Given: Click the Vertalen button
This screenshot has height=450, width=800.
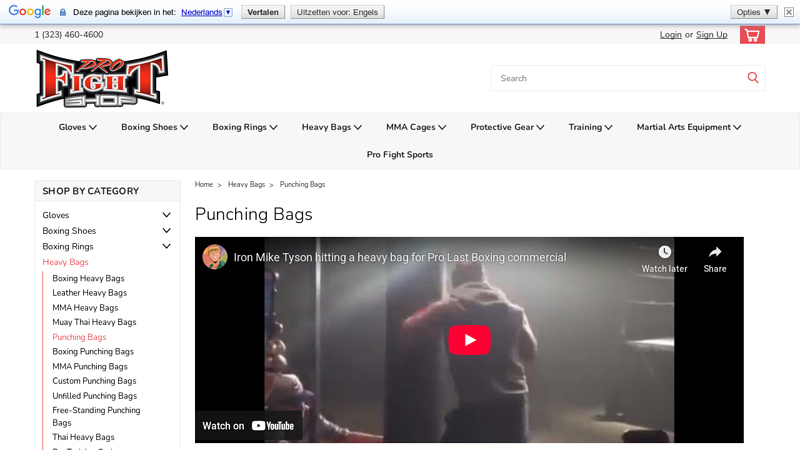Looking at the screenshot, I should pyautogui.click(x=263, y=12).
